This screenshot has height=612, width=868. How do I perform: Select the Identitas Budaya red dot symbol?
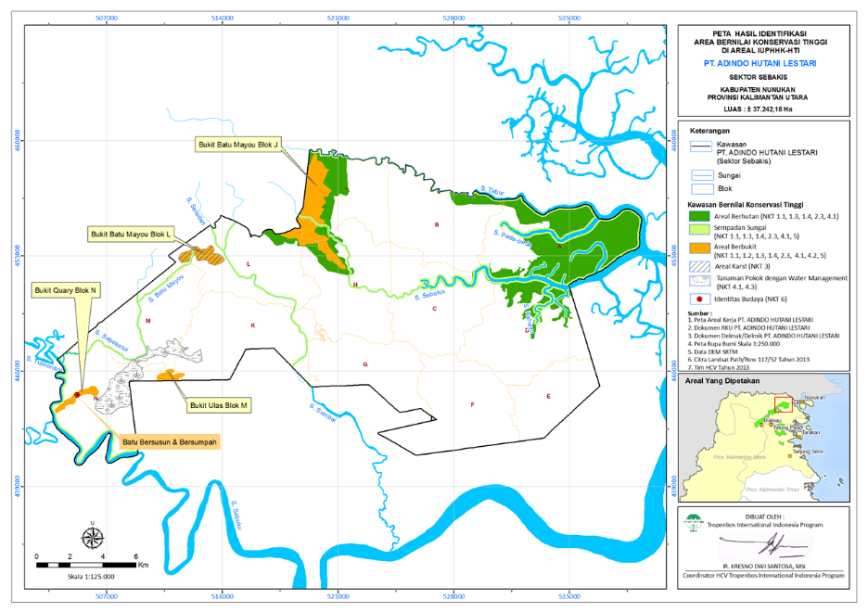click(x=699, y=298)
